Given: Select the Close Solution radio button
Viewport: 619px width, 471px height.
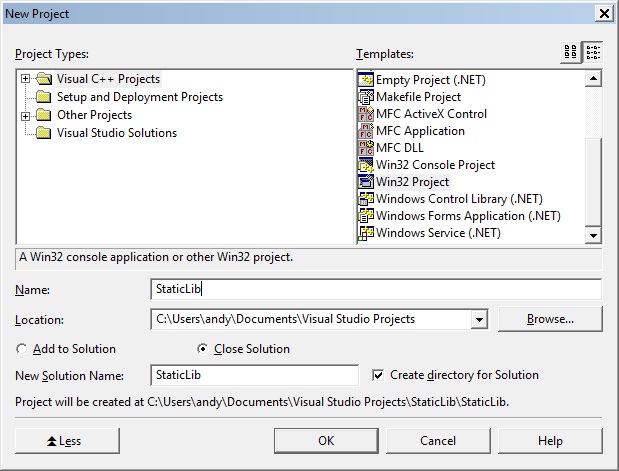Looking at the screenshot, I should tap(202, 349).
